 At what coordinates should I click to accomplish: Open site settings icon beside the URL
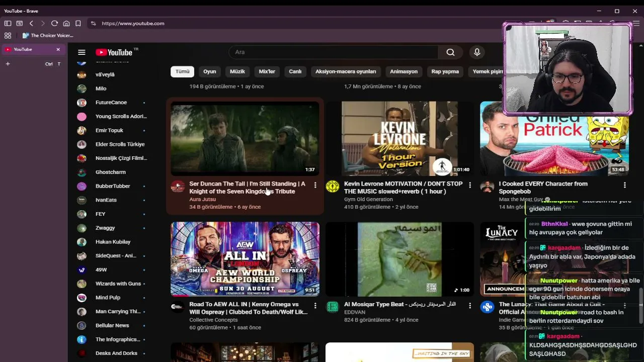click(93, 23)
